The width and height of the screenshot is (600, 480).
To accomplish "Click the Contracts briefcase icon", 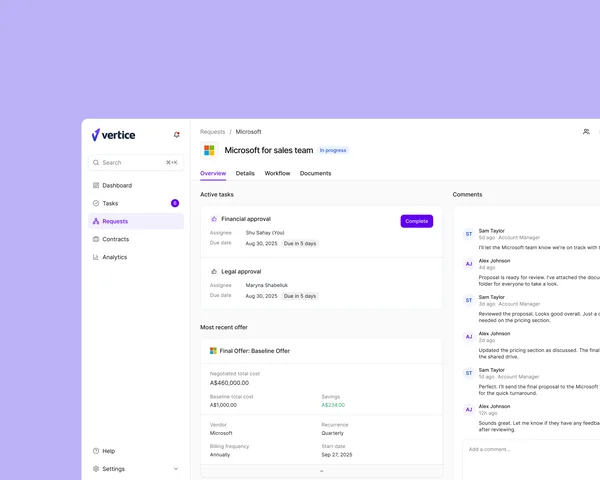I will coord(96,239).
